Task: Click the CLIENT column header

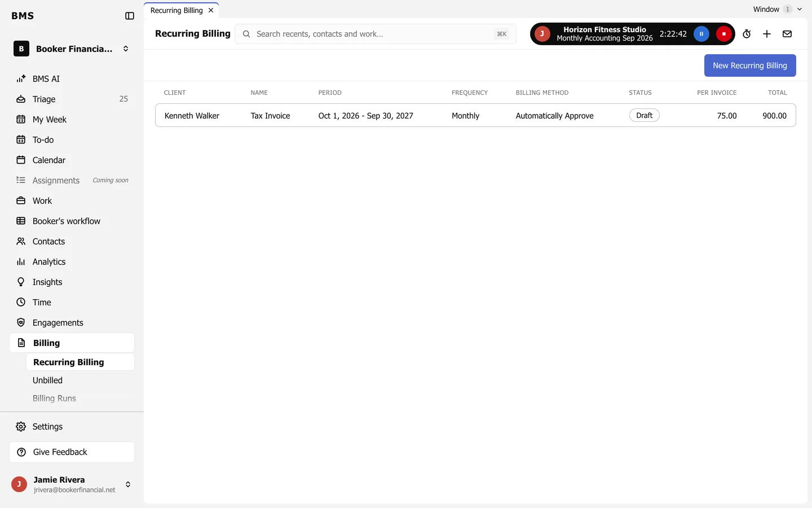Action: [175, 93]
